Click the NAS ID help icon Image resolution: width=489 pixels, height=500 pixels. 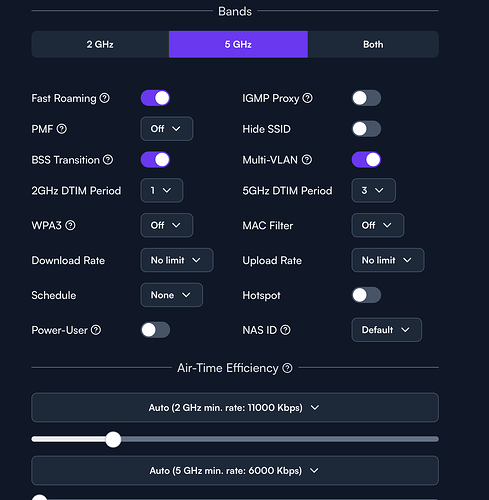[x=285, y=330]
